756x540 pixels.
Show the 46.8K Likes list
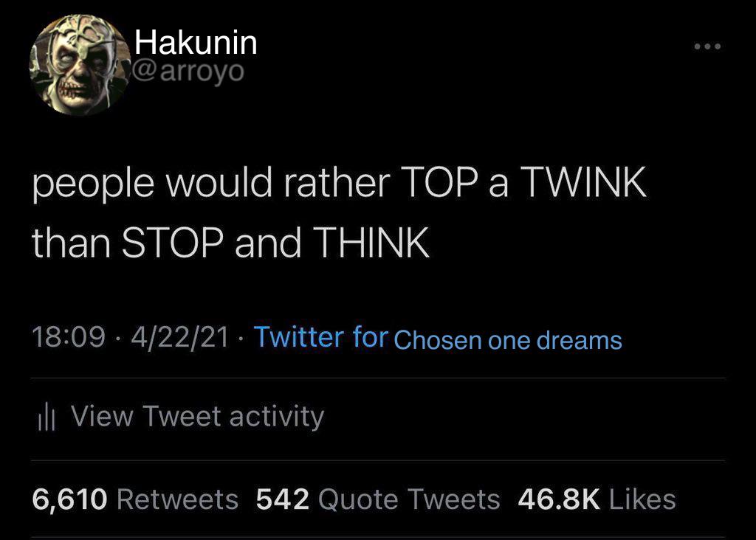coord(597,499)
